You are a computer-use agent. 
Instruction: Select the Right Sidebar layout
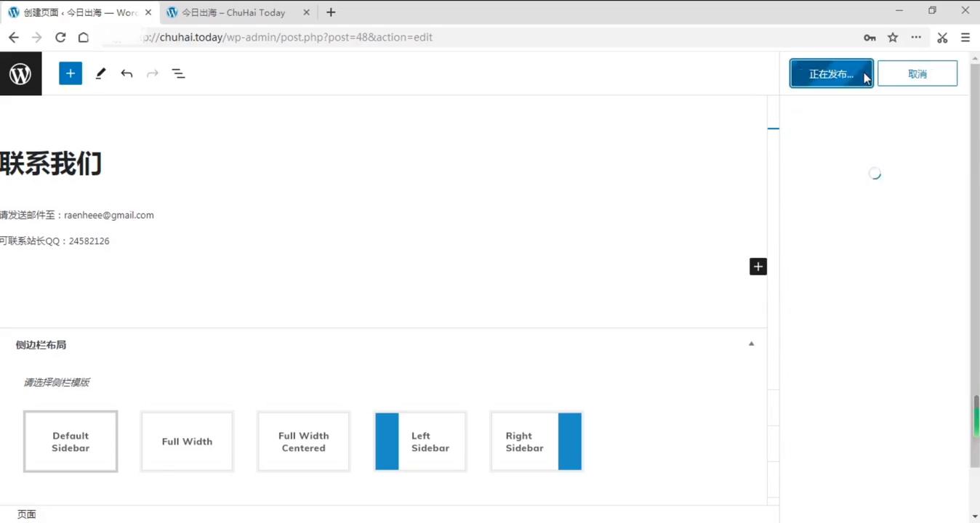(x=537, y=442)
